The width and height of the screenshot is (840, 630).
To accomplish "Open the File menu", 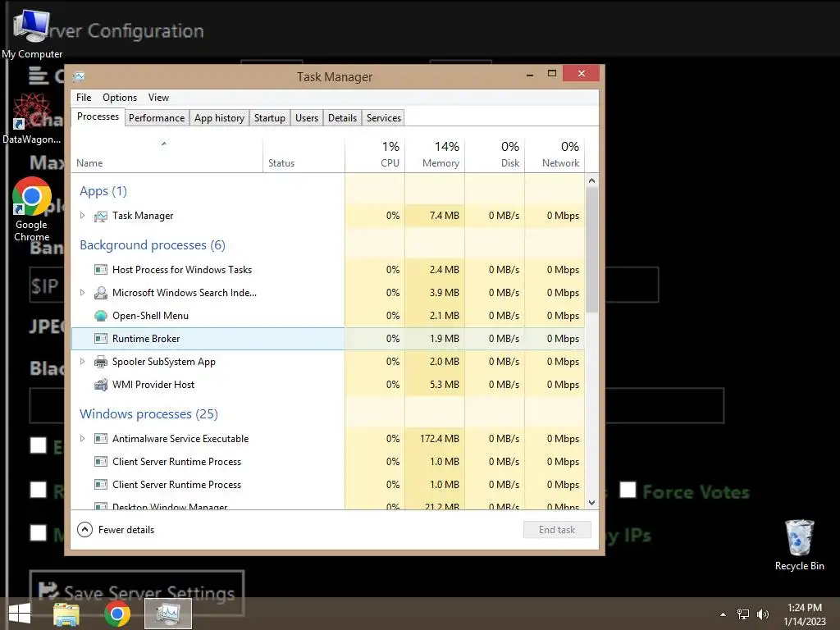I will tap(84, 98).
